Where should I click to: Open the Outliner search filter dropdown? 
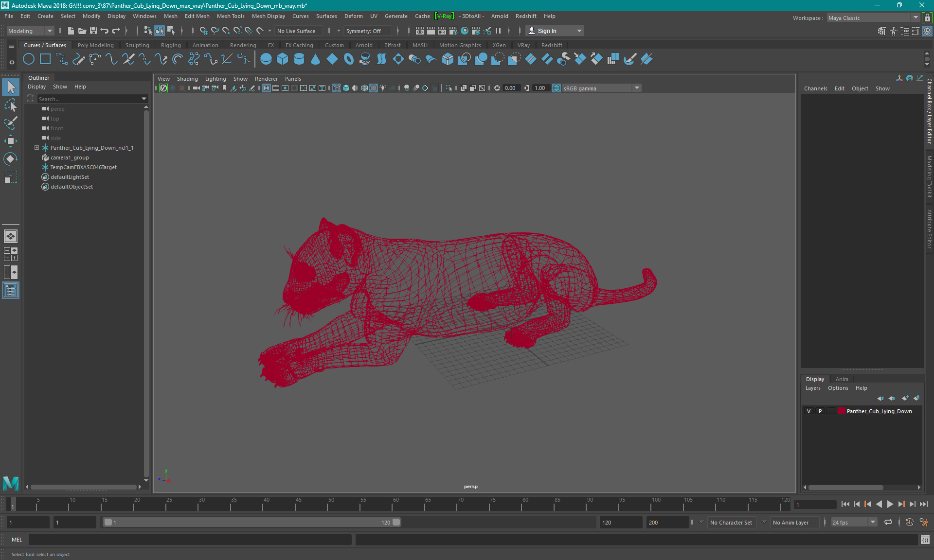click(144, 99)
